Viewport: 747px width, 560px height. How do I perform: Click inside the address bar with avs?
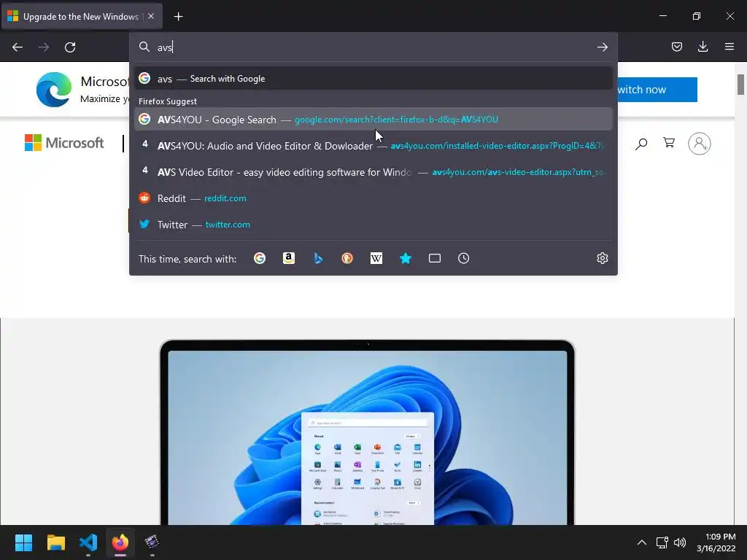point(373,47)
